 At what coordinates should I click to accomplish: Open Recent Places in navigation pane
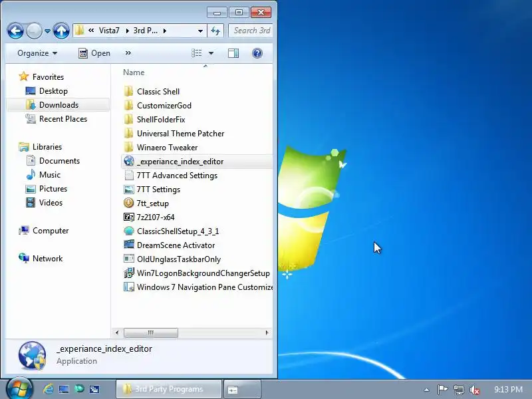[x=63, y=119]
